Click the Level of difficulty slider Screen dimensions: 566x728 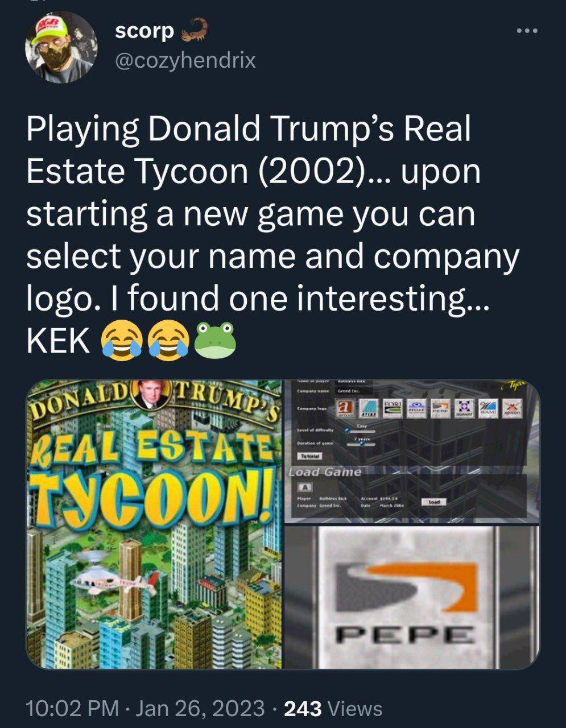click(360, 431)
